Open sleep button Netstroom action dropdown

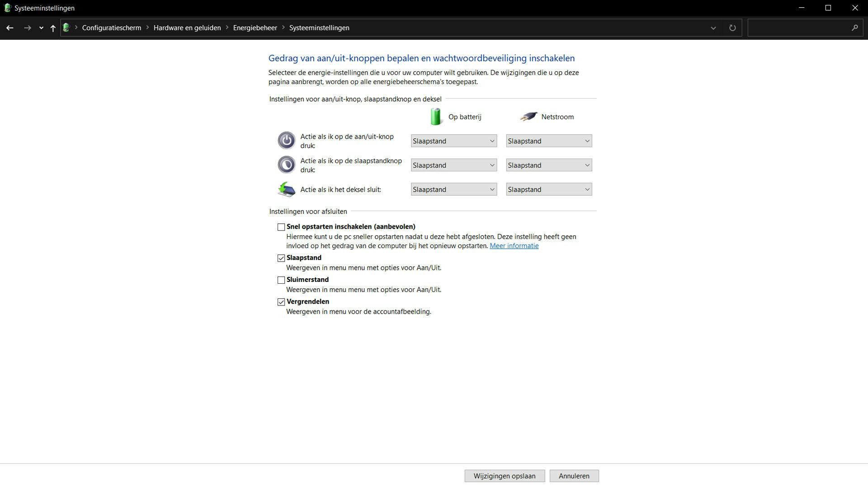[x=548, y=165]
